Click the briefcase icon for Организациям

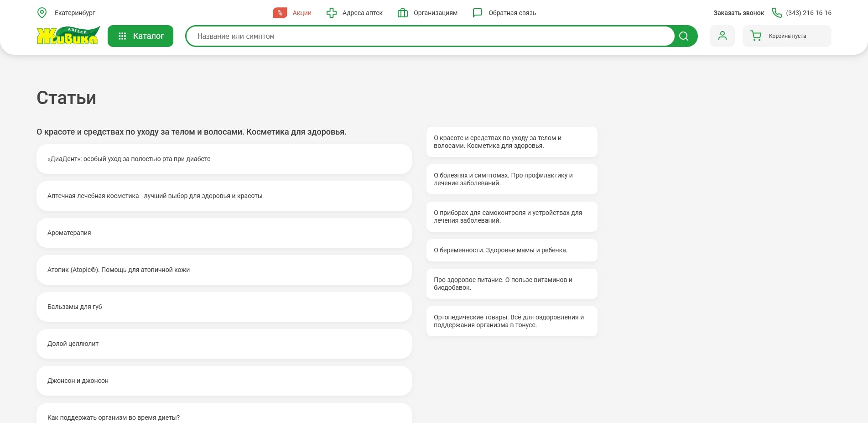(x=402, y=13)
